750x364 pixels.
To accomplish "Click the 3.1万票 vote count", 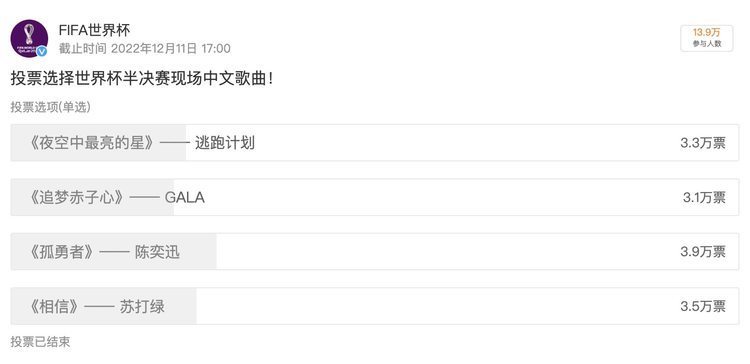I will point(704,198).
